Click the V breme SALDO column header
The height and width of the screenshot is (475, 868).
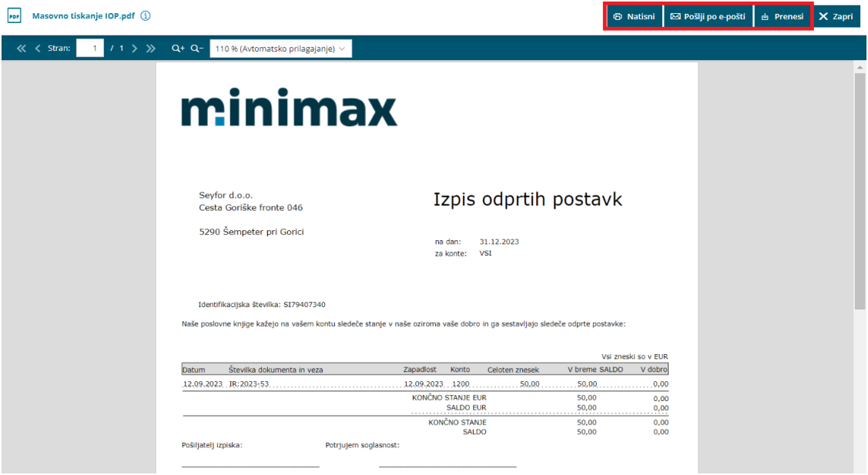tap(595, 370)
